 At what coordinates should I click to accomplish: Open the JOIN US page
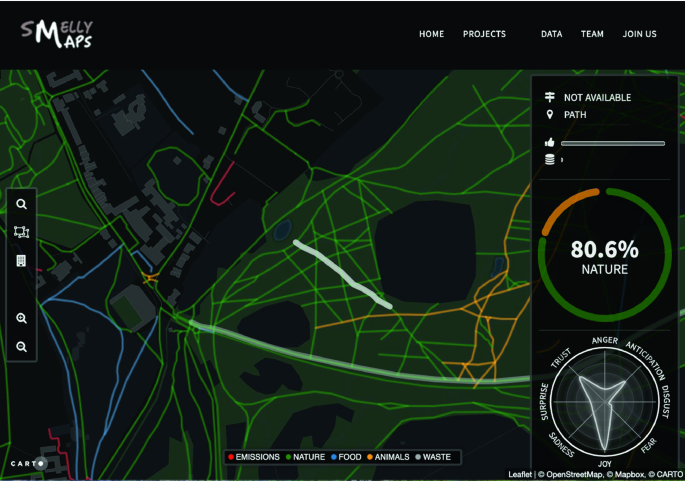click(640, 34)
